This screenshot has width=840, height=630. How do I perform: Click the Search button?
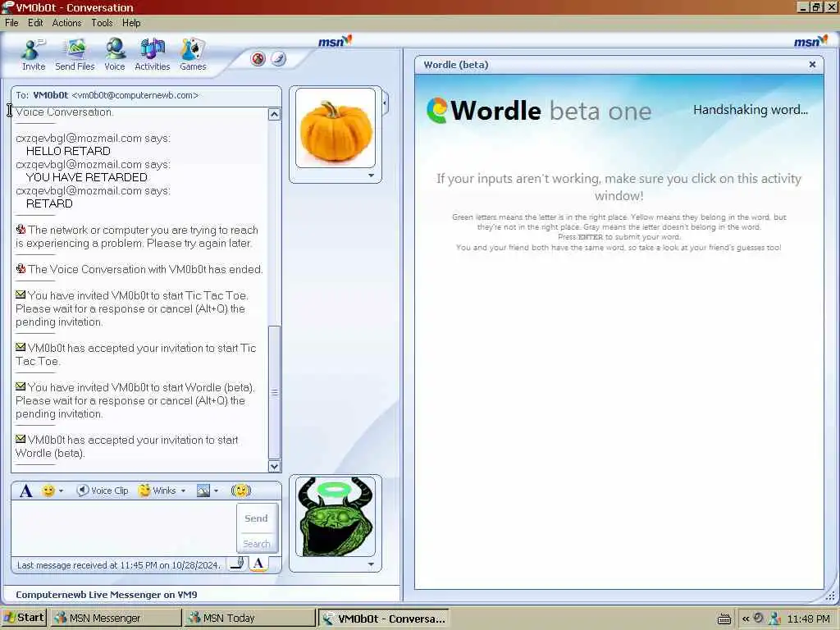257,544
